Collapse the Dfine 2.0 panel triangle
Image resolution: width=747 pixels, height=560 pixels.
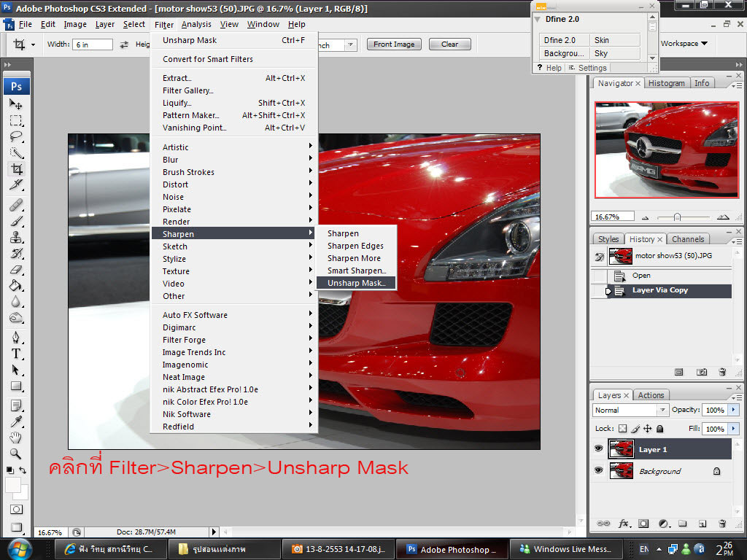[x=538, y=19]
